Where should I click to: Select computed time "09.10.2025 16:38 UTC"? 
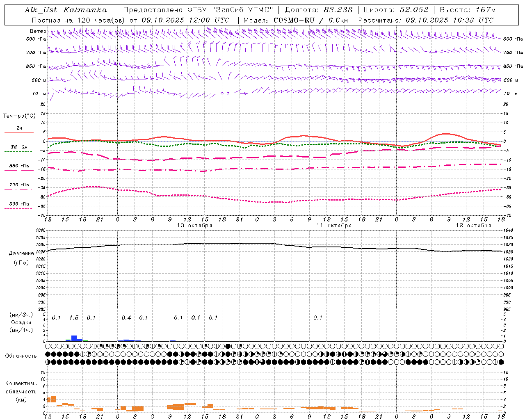(450, 20)
